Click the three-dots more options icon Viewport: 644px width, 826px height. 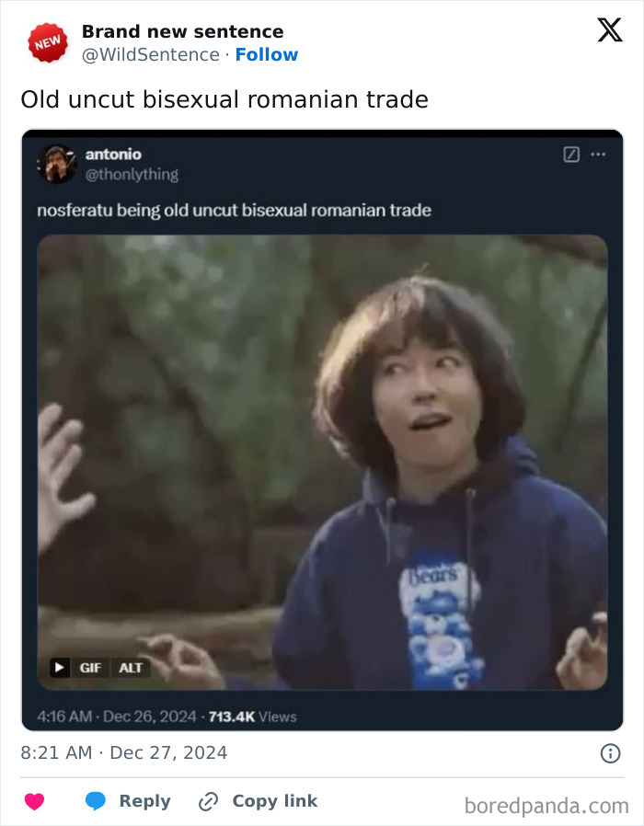(598, 155)
